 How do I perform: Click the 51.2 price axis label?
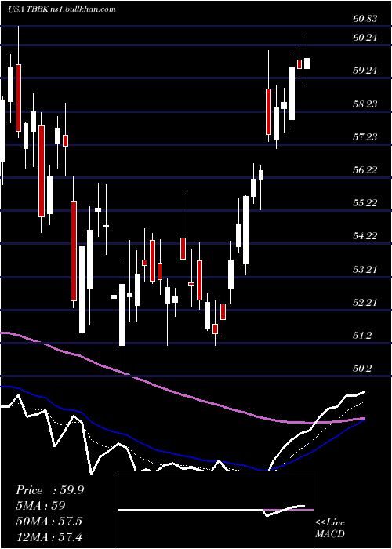point(363,336)
